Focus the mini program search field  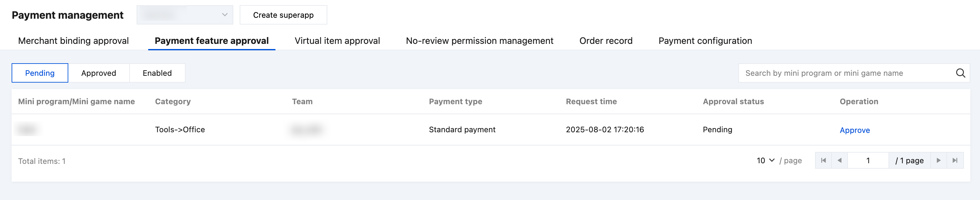tap(845, 73)
